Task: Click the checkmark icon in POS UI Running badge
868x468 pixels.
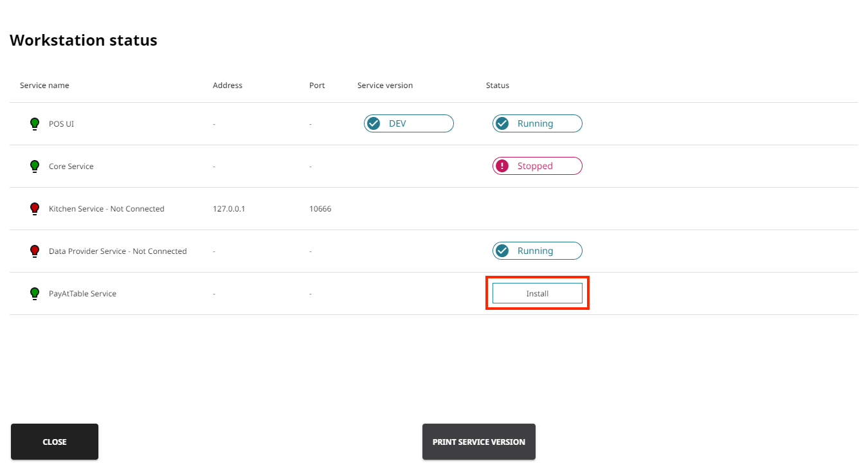Action: coord(502,123)
